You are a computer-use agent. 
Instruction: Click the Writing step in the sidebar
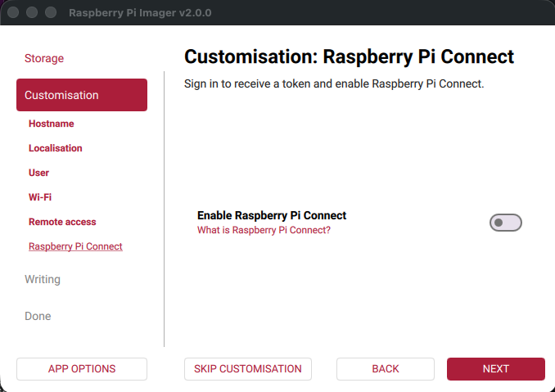(x=43, y=280)
